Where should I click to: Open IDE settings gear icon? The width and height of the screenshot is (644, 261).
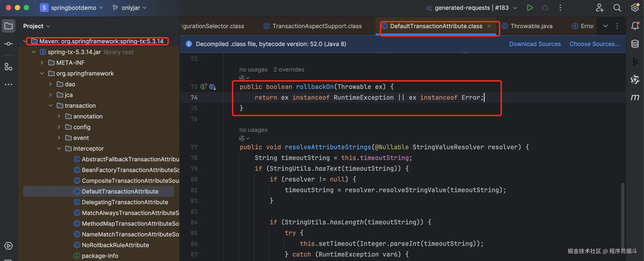[x=635, y=8]
